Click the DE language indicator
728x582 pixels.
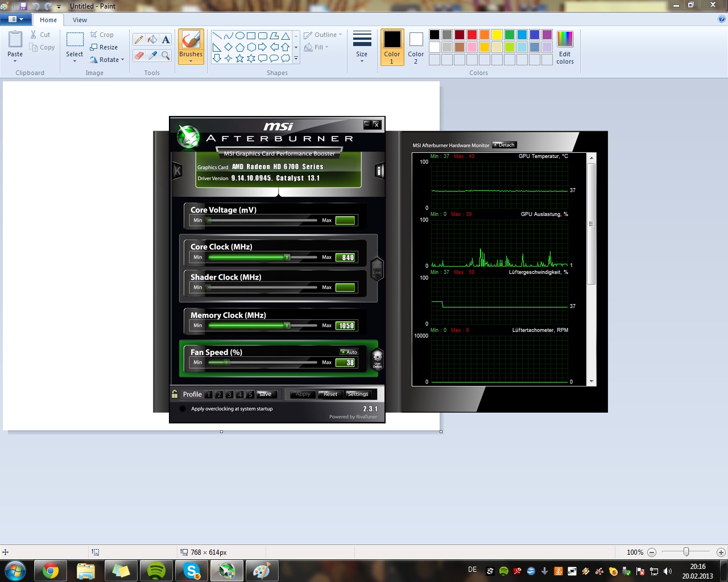[472, 569]
